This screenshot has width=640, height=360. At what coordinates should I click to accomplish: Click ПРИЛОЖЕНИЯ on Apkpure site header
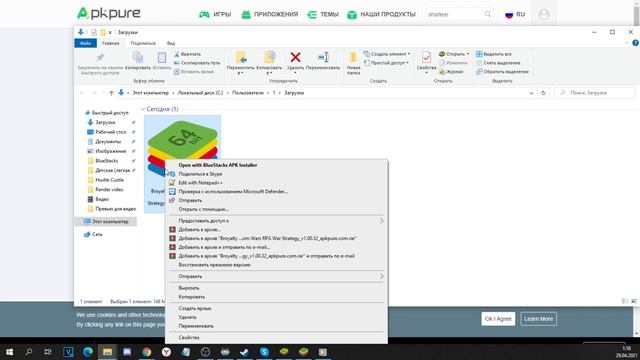pyautogui.click(x=270, y=14)
